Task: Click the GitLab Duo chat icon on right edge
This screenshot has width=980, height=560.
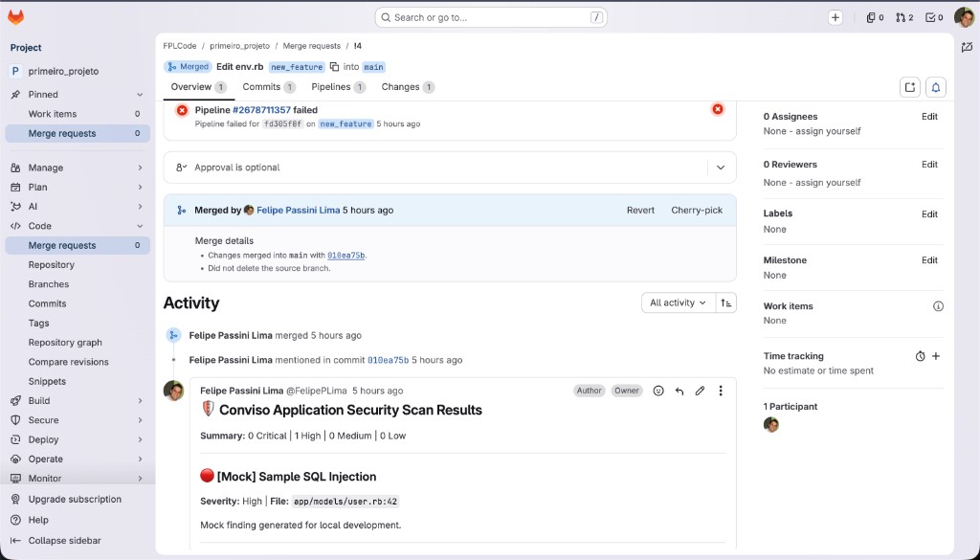Action: point(967,47)
